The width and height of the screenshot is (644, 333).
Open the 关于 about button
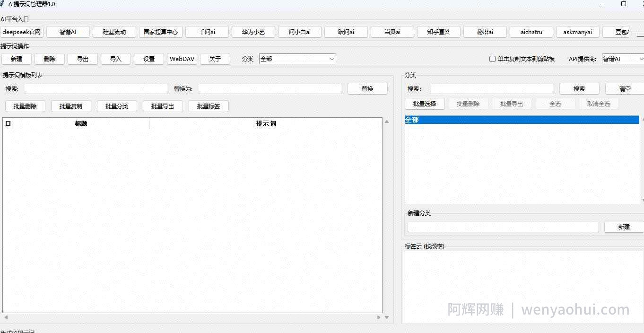(x=215, y=59)
